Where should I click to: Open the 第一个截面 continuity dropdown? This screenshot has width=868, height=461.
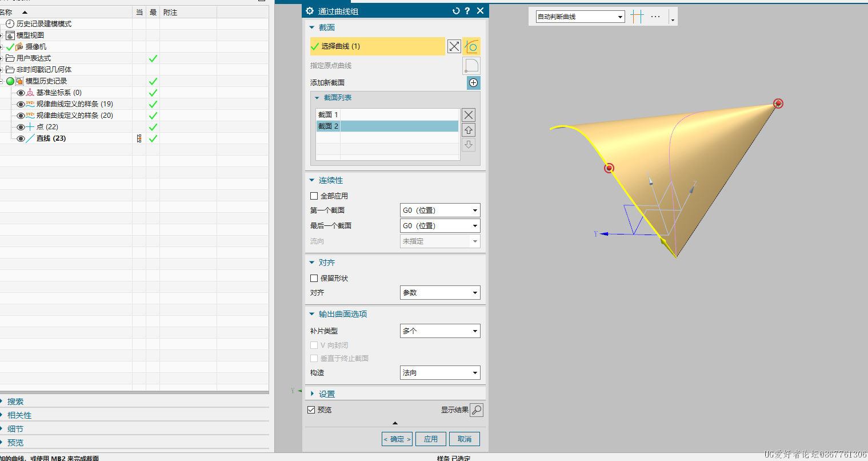(440, 210)
